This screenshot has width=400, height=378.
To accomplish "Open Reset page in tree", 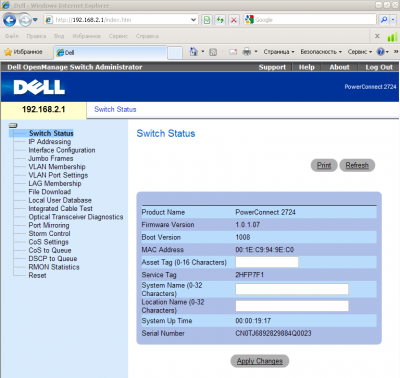I will tap(37, 275).
